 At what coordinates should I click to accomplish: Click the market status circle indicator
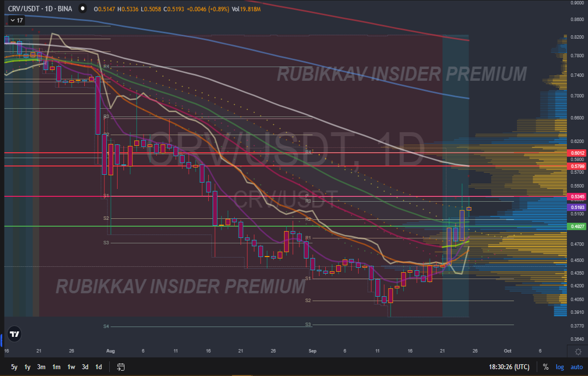point(82,8)
